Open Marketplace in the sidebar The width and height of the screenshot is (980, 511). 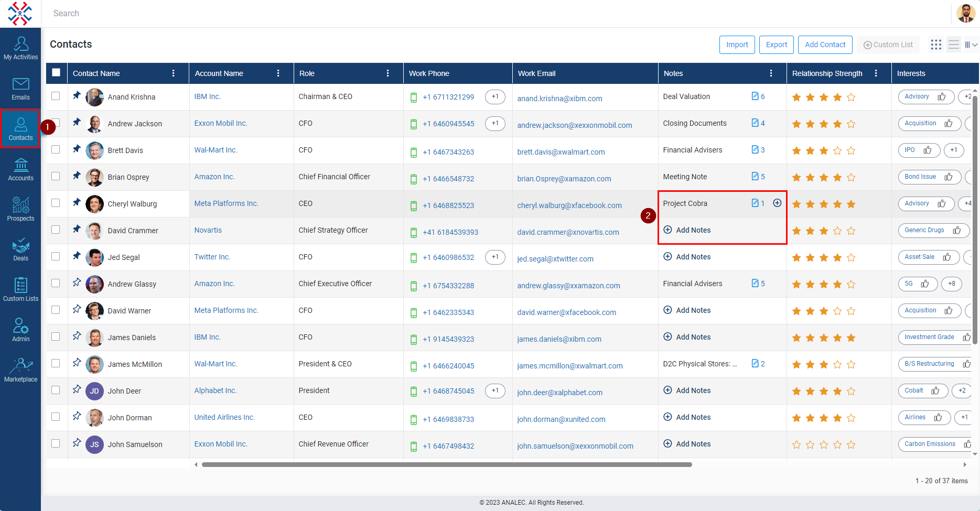click(20, 371)
